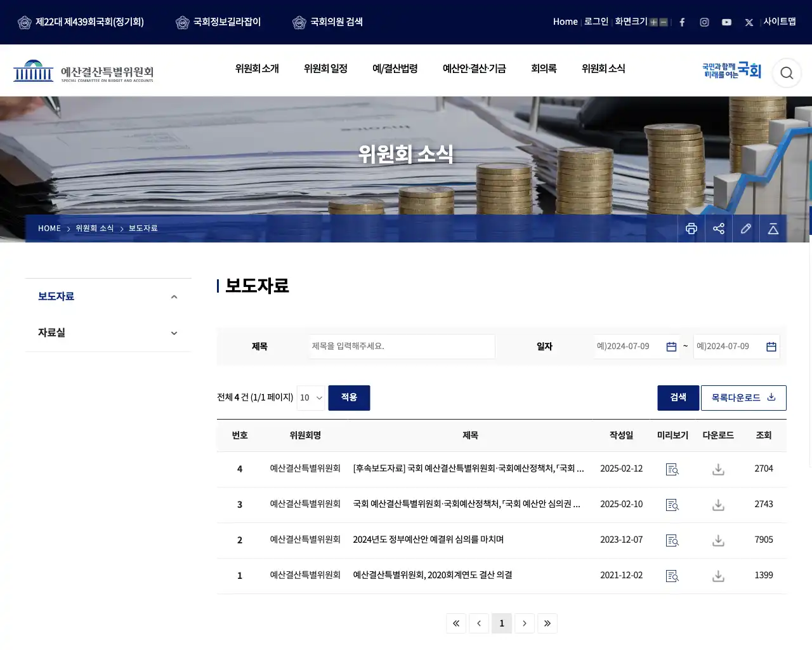Open the 예산안·결산·기금 menu
This screenshot has height=650, width=812.
coord(475,69)
